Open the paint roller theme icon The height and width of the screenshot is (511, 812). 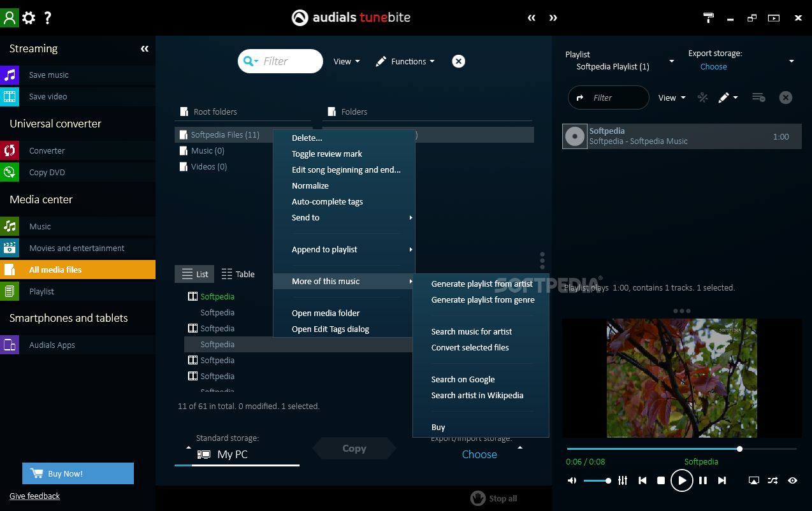click(709, 18)
